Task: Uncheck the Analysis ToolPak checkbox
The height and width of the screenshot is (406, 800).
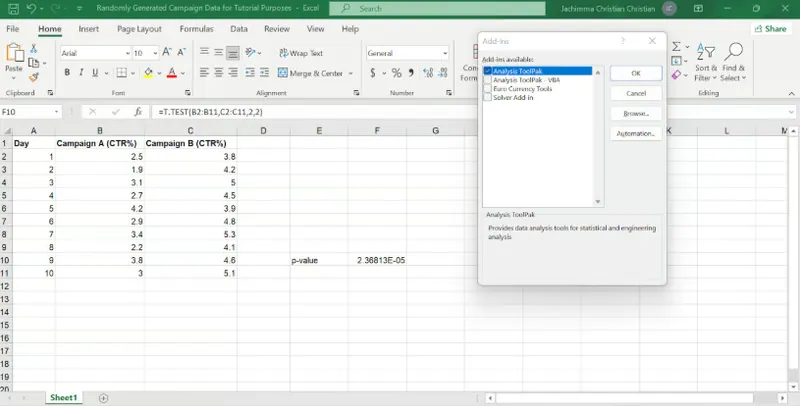Action: coord(487,72)
